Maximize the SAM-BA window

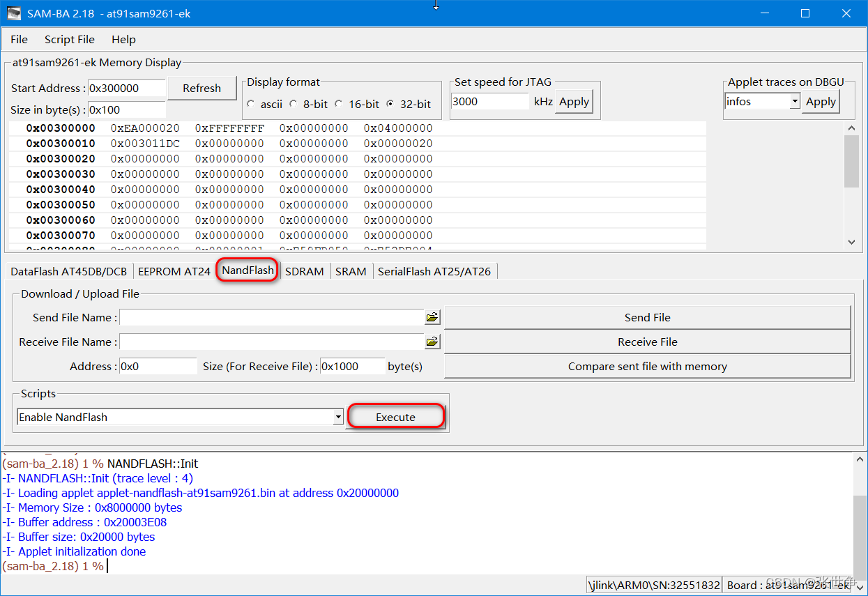point(805,13)
